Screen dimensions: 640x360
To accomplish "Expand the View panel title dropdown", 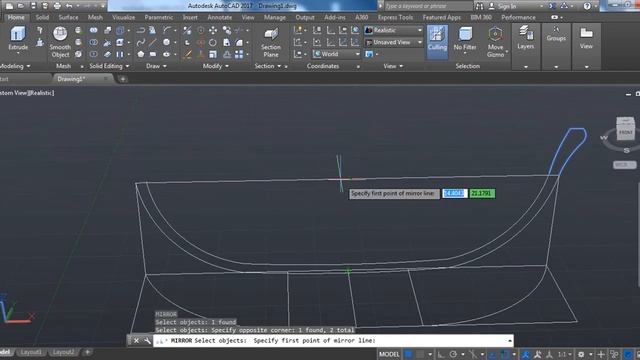I will point(393,66).
